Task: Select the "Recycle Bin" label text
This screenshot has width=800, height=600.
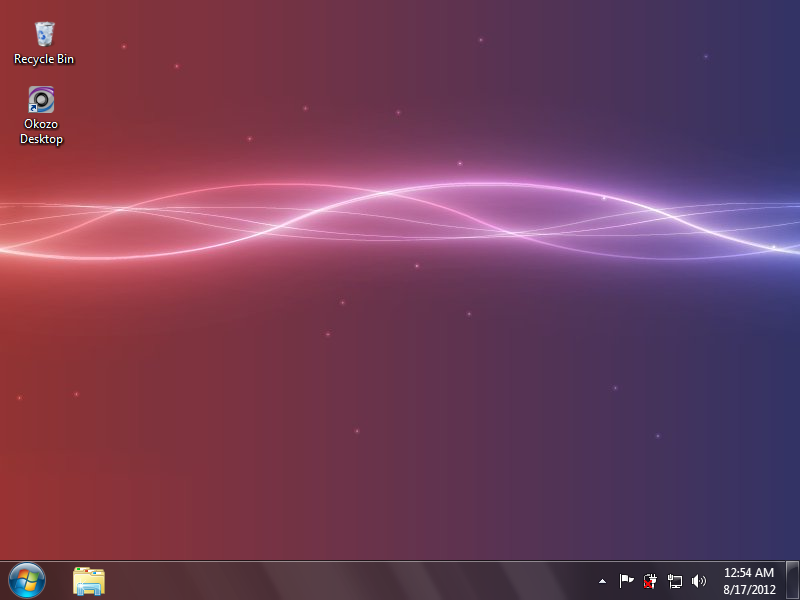Action: [x=44, y=59]
